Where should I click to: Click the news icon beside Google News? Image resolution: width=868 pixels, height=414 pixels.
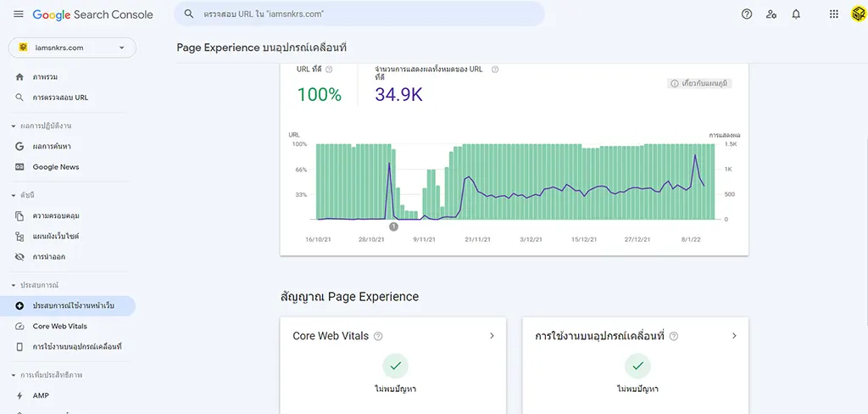tap(20, 167)
